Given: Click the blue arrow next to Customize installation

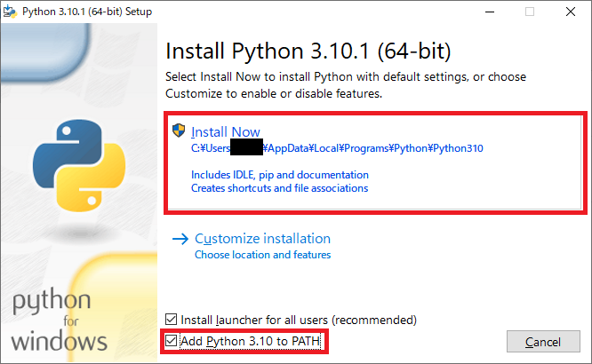Looking at the screenshot, I should tap(180, 239).
